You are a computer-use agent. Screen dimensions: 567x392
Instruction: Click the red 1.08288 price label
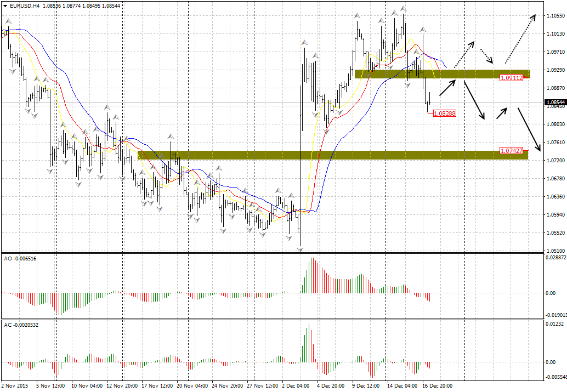click(x=444, y=113)
